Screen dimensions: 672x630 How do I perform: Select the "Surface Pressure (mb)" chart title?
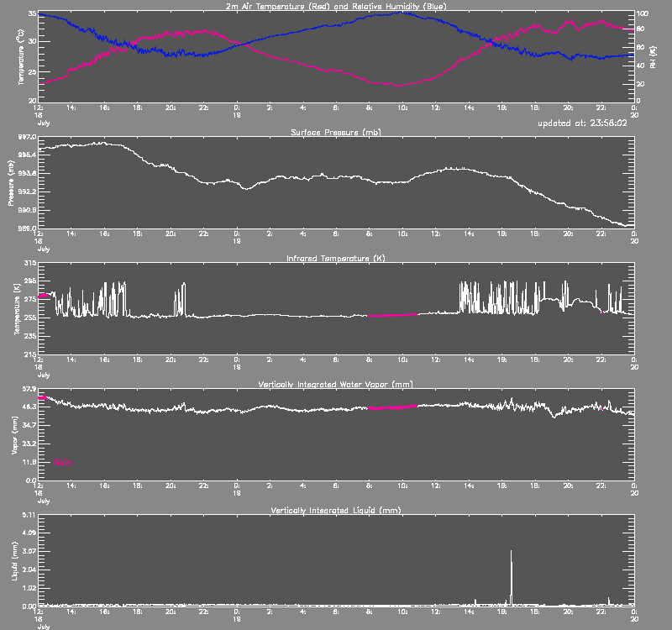click(336, 132)
